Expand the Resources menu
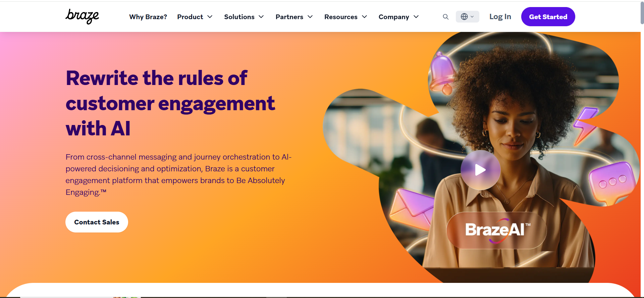 [345, 17]
